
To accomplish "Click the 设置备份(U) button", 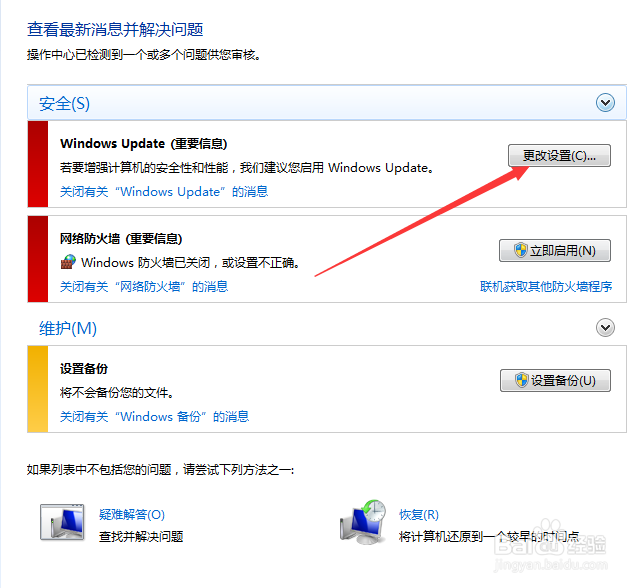I will click(555, 380).
